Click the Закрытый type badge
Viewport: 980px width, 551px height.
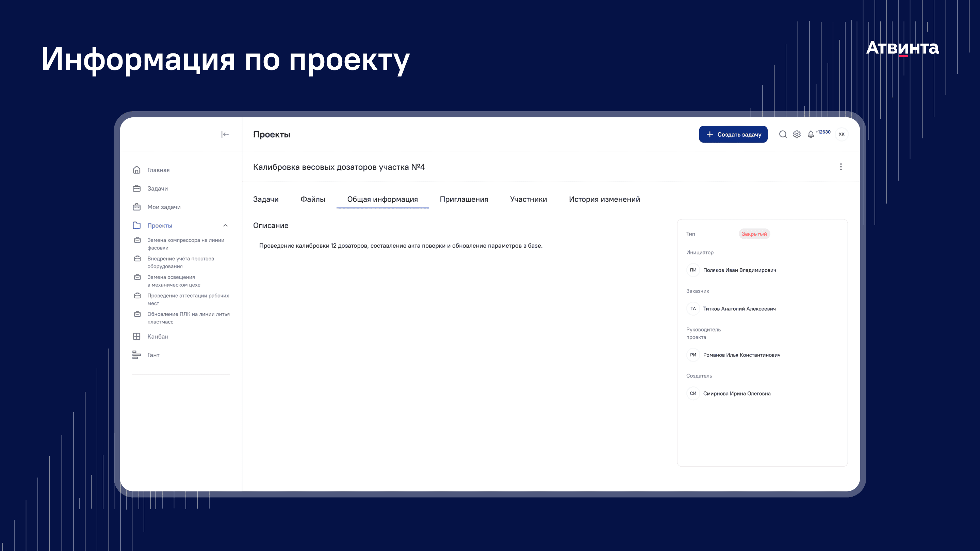click(754, 234)
